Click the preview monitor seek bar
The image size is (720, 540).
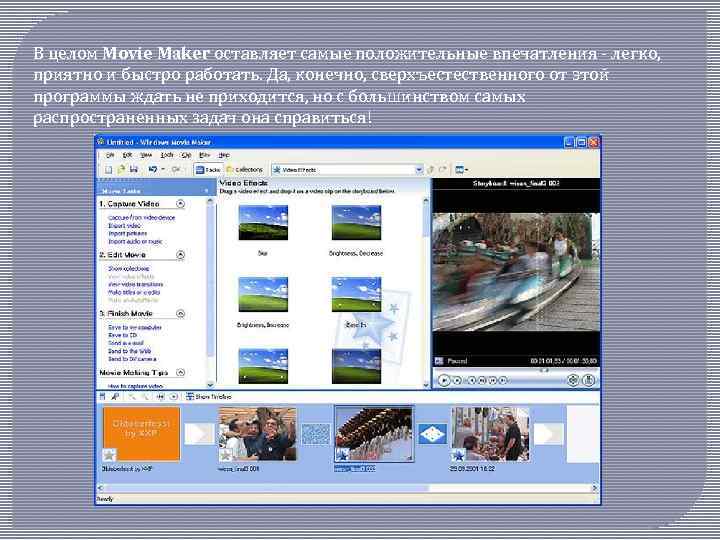516,370
